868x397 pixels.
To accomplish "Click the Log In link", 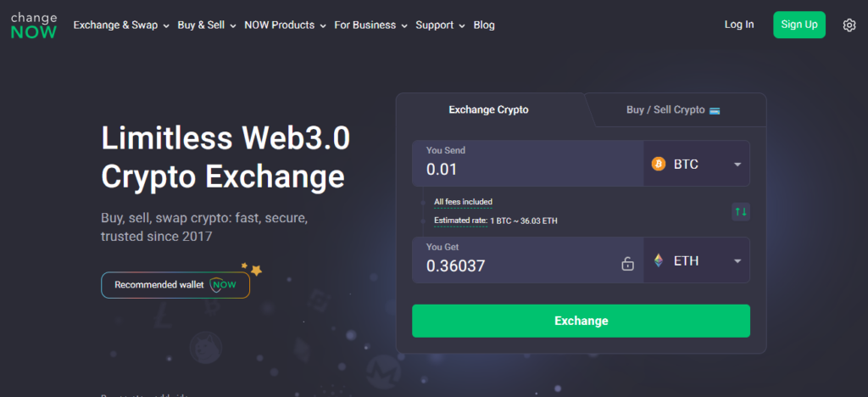I will [739, 25].
